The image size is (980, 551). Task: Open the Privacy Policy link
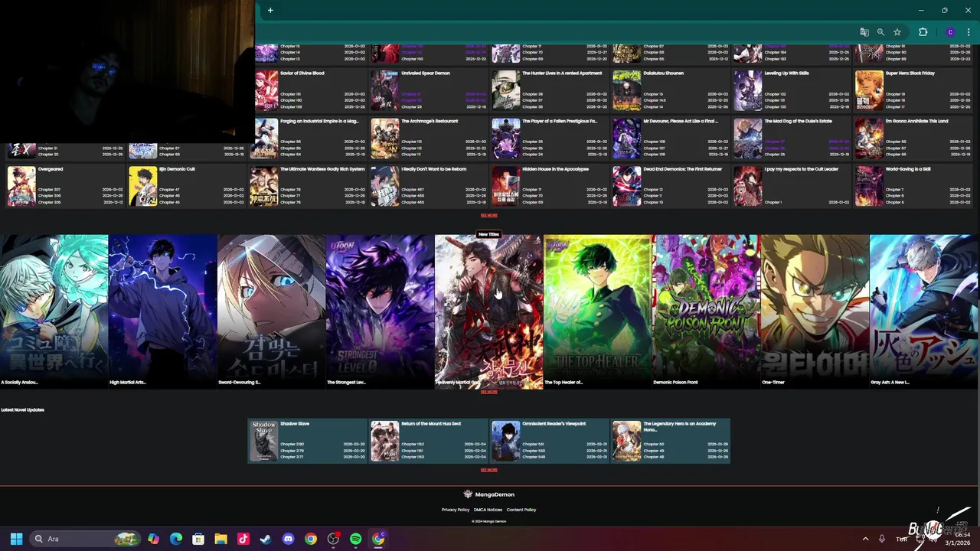456,510
